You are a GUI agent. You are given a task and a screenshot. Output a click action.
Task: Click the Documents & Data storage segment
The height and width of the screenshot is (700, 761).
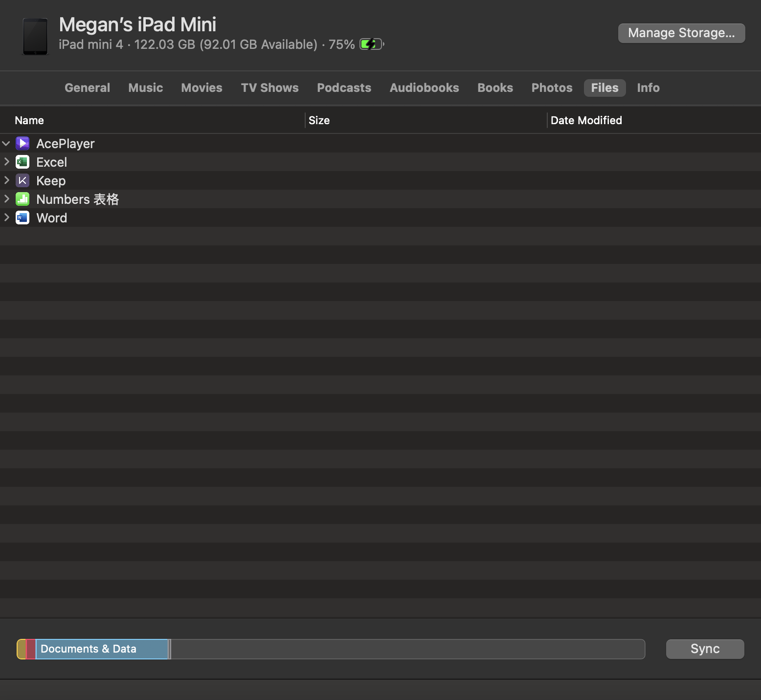102,649
